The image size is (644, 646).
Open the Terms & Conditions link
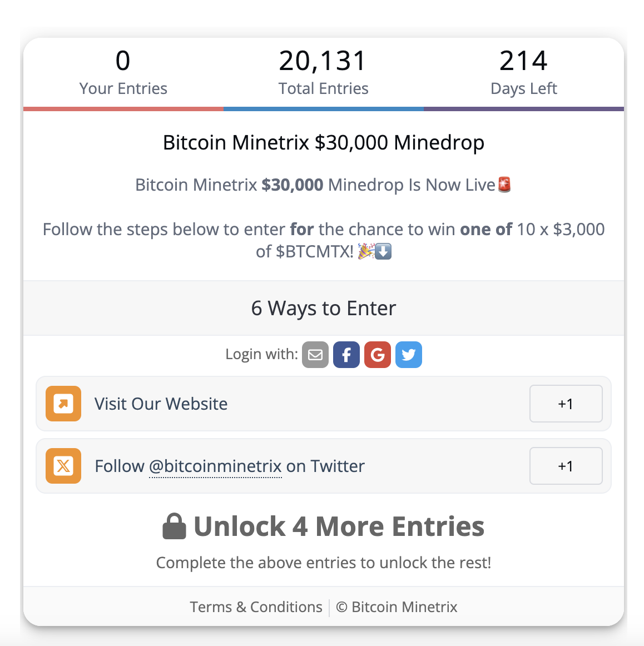pyautogui.click(x=256, y=607)
